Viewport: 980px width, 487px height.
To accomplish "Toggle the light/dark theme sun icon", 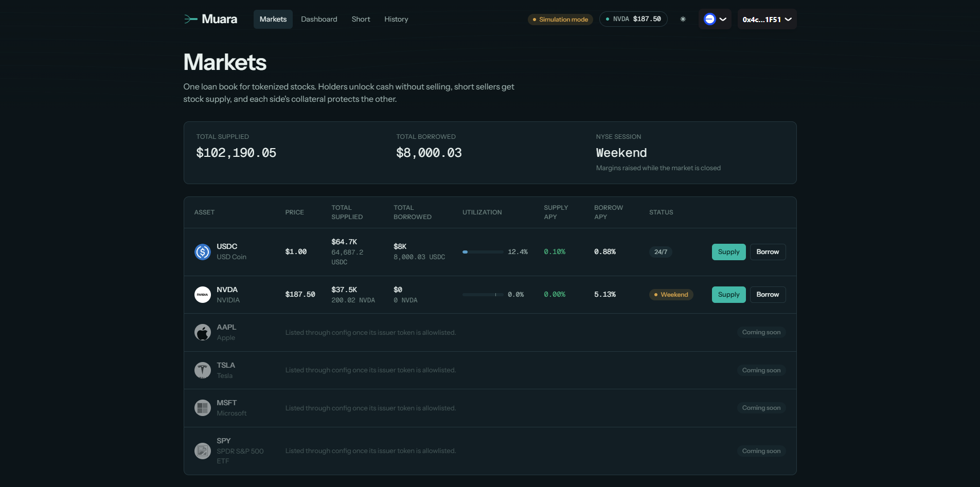I will [683, 19].
